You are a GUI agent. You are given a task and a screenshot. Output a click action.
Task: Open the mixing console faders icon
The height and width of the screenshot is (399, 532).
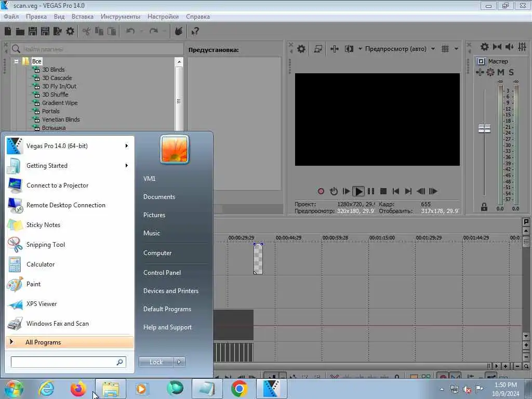(522, 47)
